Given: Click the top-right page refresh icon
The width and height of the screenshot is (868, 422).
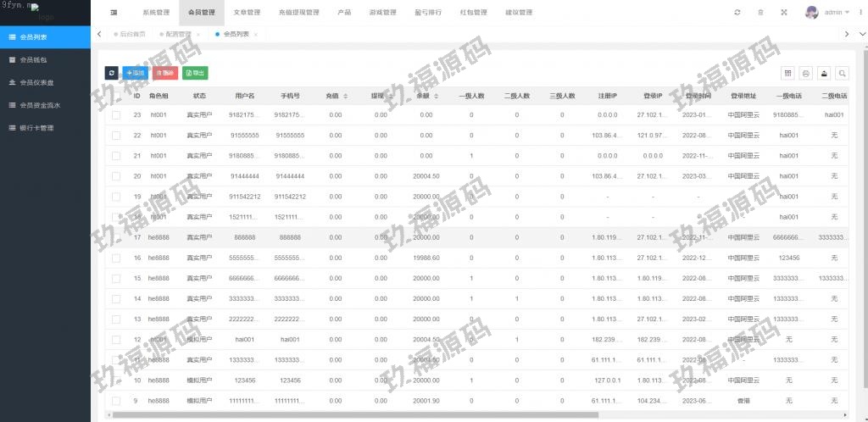Looking at the screenshot, I should point(737,13).
